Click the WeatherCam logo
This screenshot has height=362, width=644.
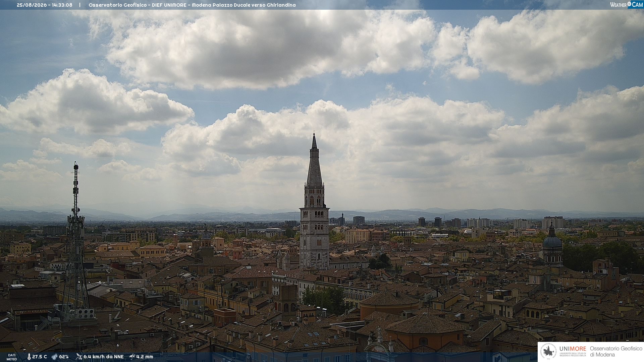tap(627, 4)
